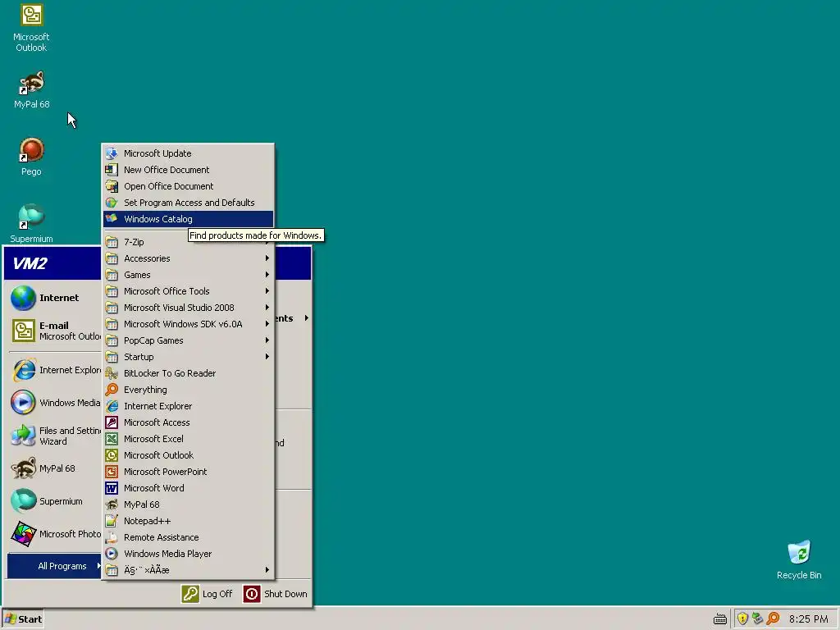Launch Supermium from Start menu left pane
The width and height of the screenshot is (840, 630).
pyautogui.click(x=54, y=501)
